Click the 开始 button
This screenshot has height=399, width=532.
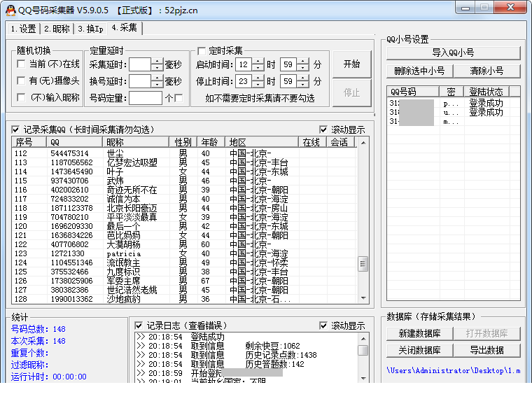click(352, 64)
